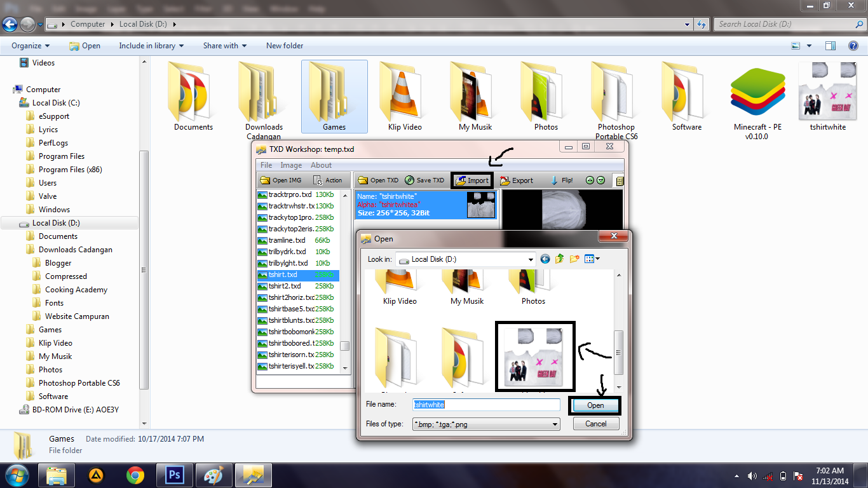Open the View Menu icon dropdown in dialog
868x488 pixels.
click(x=592, y=259)
